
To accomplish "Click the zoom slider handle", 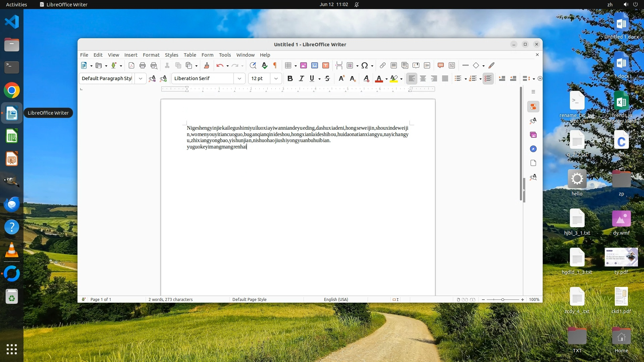I will (503, 299).
